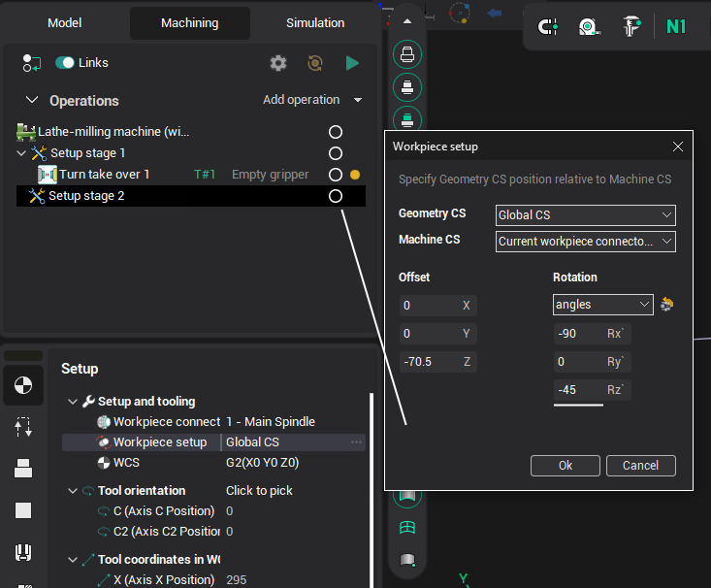Click the orange recalculate icon beside gear

[315, 63]
